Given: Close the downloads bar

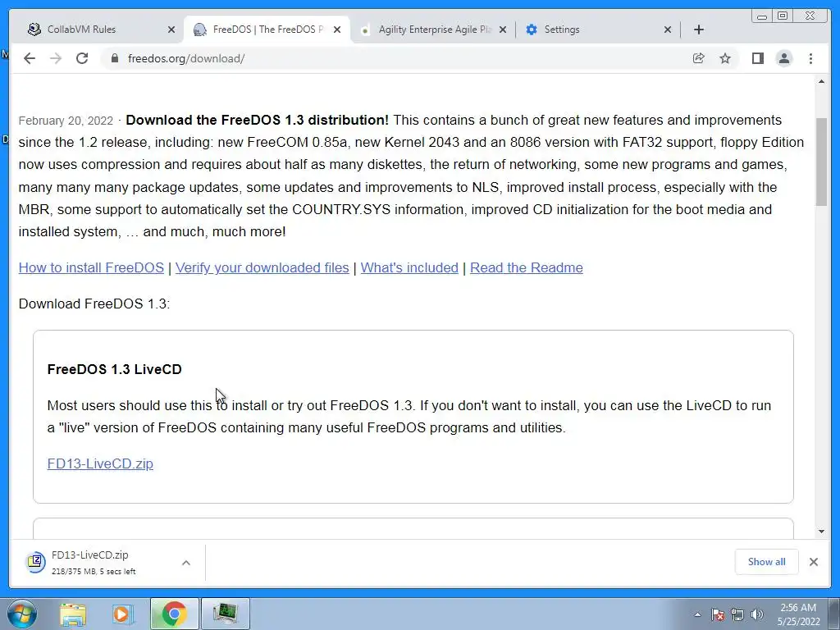Looking at the screenshot, I should click(813, 561).
